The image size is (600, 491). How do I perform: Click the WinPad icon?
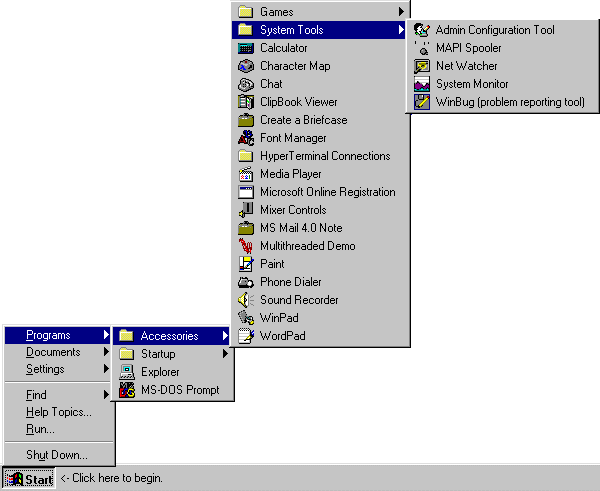click(x=246, y=318)
